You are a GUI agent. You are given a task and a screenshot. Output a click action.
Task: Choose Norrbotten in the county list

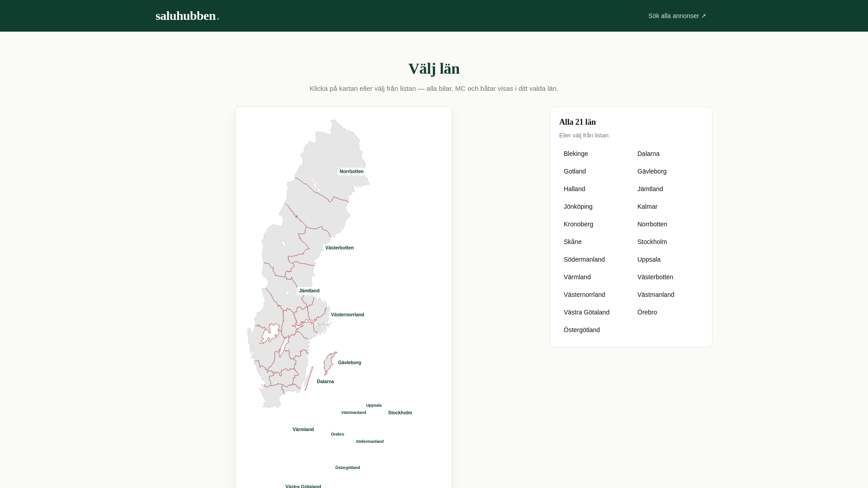(x=668, y=224)
